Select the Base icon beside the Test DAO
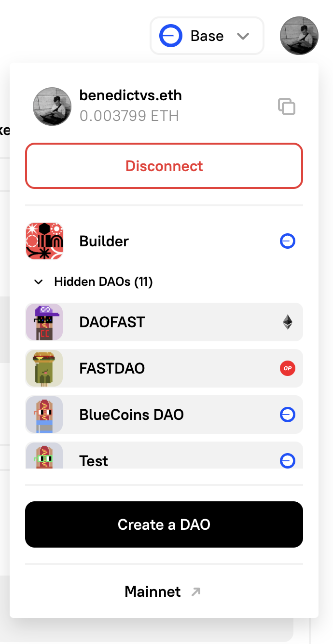Image resolution: width=333 pixels, height=644 pixels. coord(287,461)
